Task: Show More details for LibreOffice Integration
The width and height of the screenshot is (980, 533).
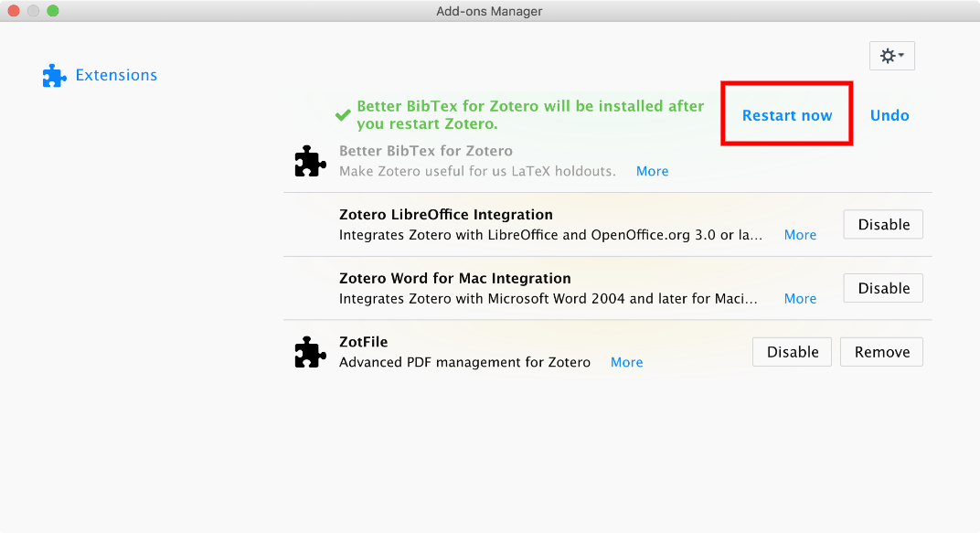Action: tap(800, 235)
